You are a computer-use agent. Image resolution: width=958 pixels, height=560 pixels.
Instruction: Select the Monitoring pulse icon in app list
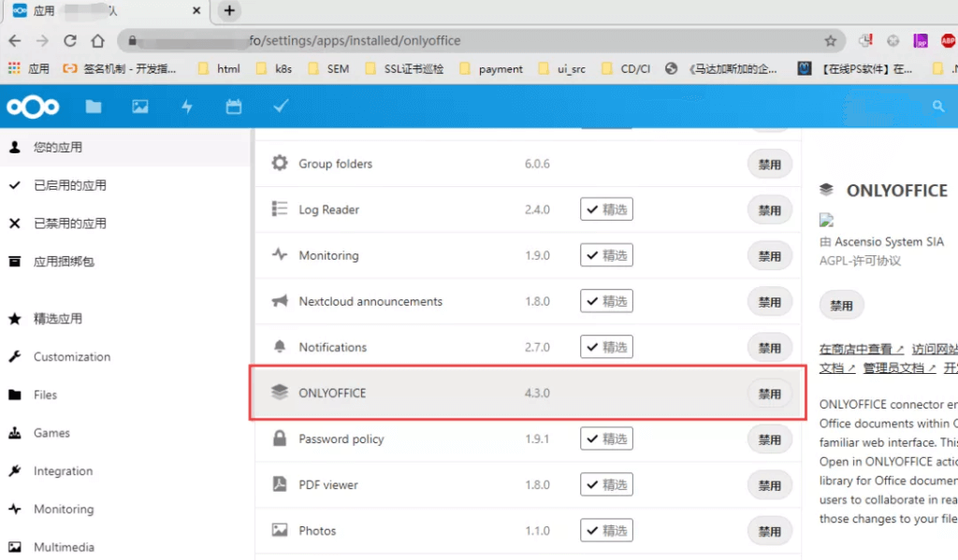(x=279, y=254)
